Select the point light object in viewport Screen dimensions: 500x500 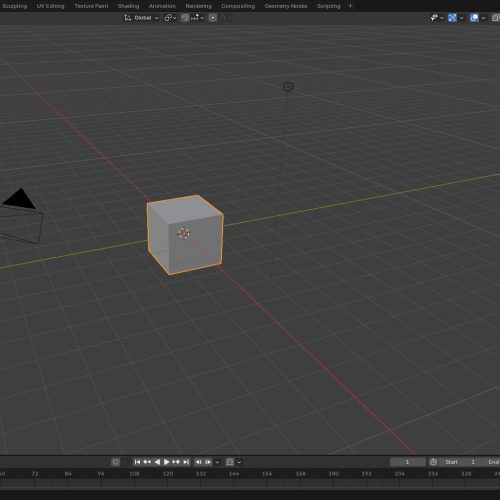289,87
